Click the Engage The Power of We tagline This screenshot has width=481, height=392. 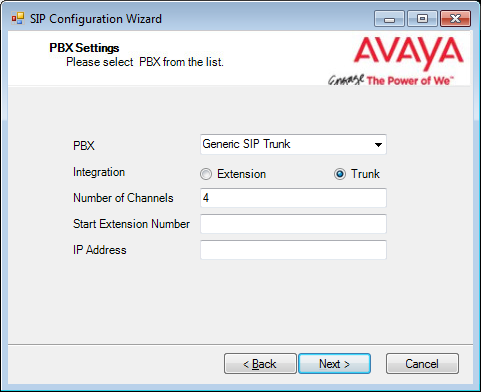[x=391, y=80]
